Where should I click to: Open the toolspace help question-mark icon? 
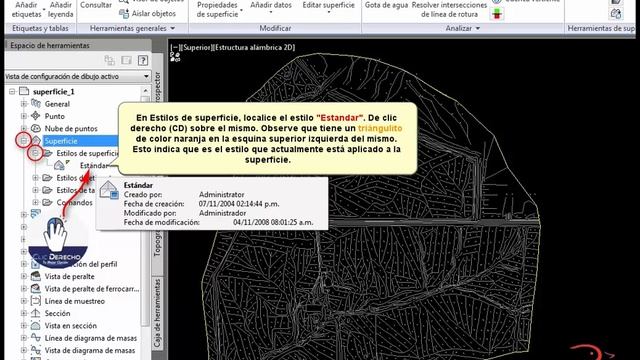click(142, 60)
